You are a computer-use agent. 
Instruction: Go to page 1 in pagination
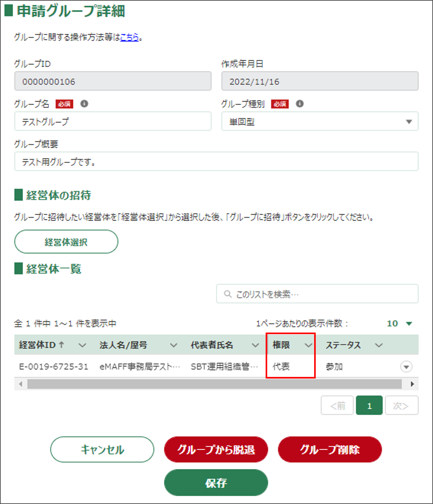click(369, 405)
